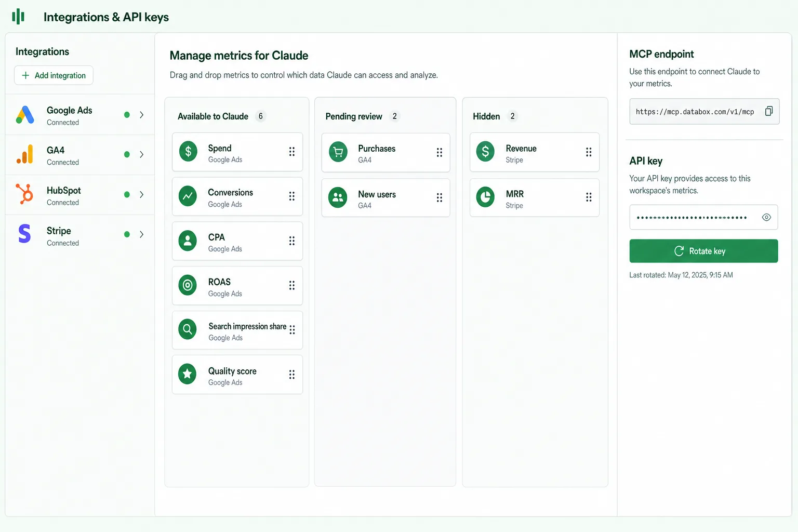
Task: Click the New users people icon
Action: 338,197
